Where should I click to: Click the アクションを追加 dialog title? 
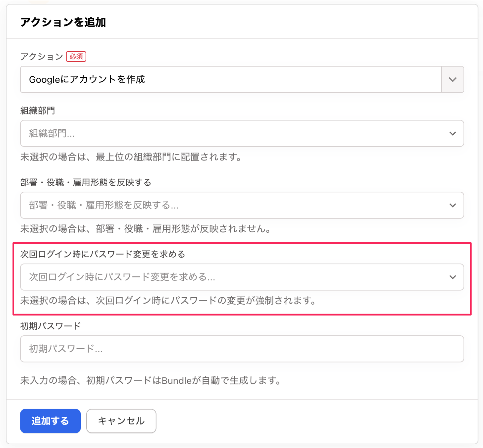[x=63, y=22]
